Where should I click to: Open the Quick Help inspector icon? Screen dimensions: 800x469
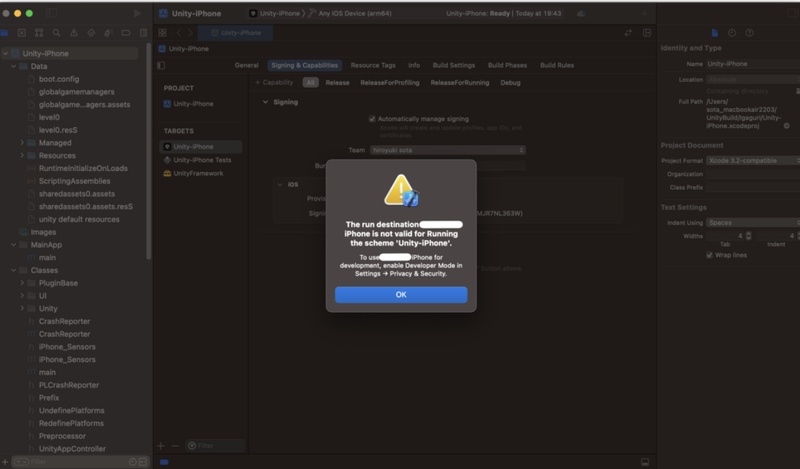tap(749, 33)
